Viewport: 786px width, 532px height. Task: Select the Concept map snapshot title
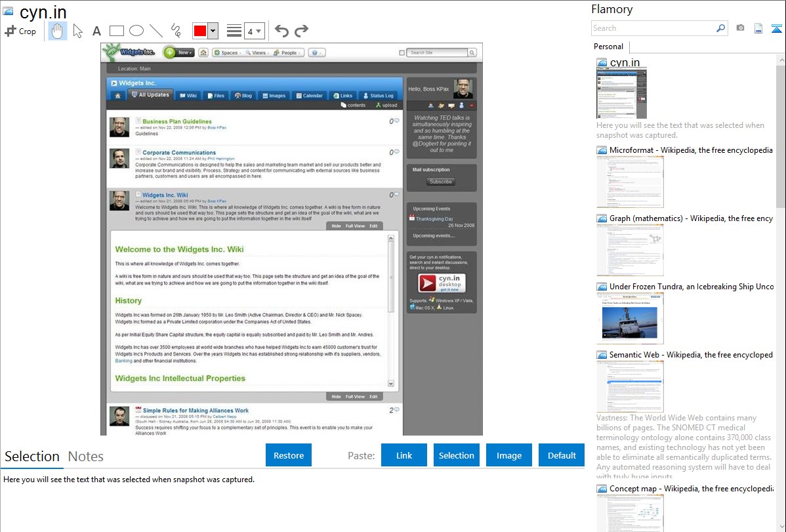click(692, 488)
